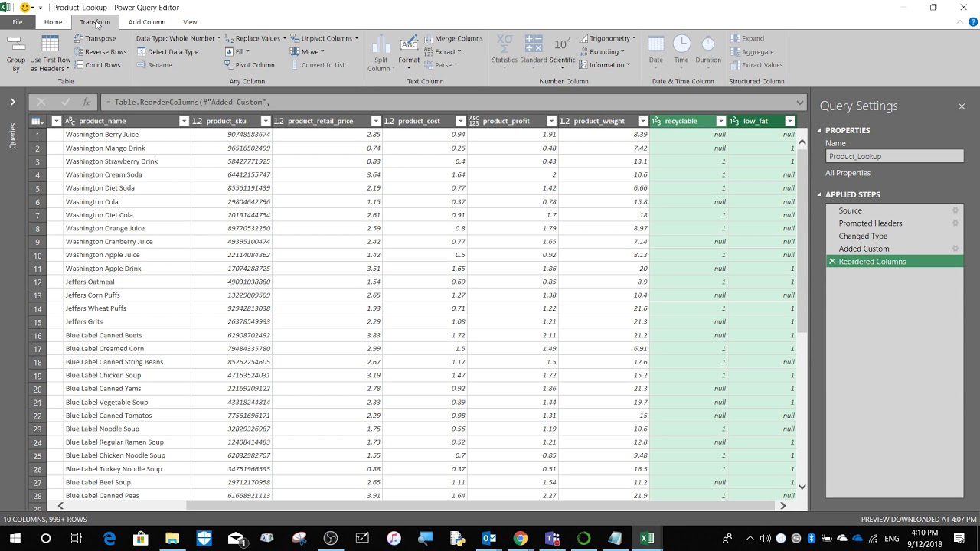This screenshot has width=980, height=551.
Task: Choose Merge Columns in Text Column group
Action: point(453,38)
